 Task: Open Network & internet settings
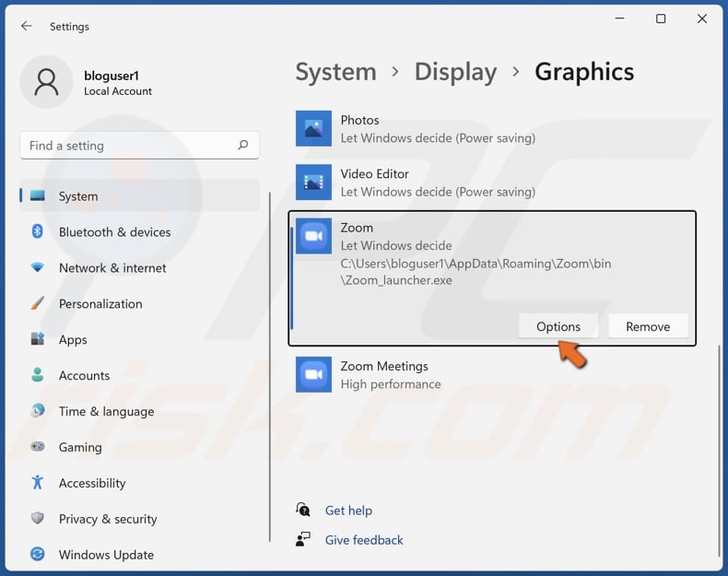click(x=140, y=268)
